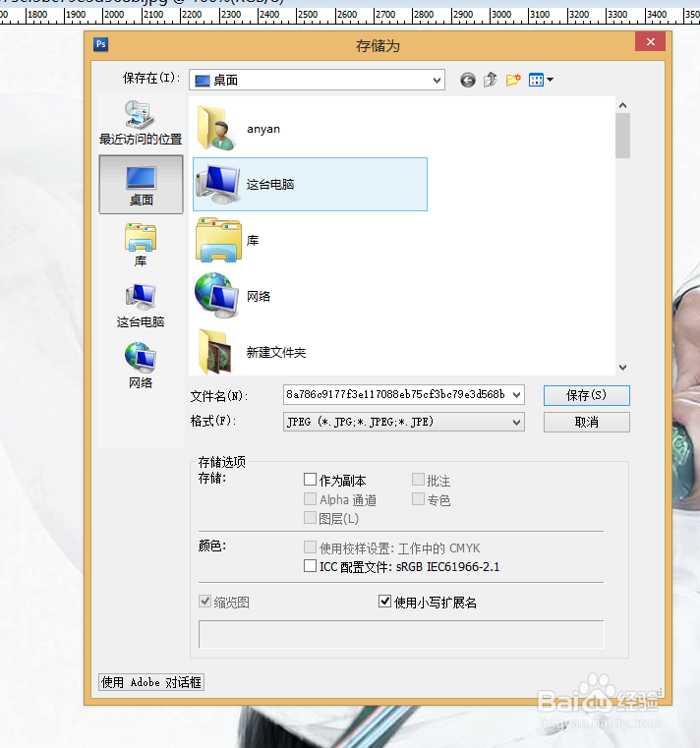Select 网络 globe icon in file list
The height and width of the screenshot is (748, 700).
point(216,295)
